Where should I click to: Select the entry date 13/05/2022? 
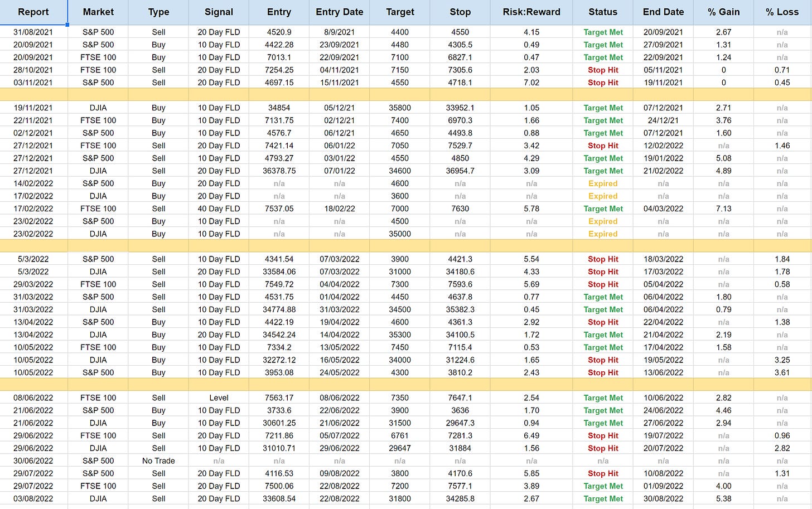pos(339,347)
